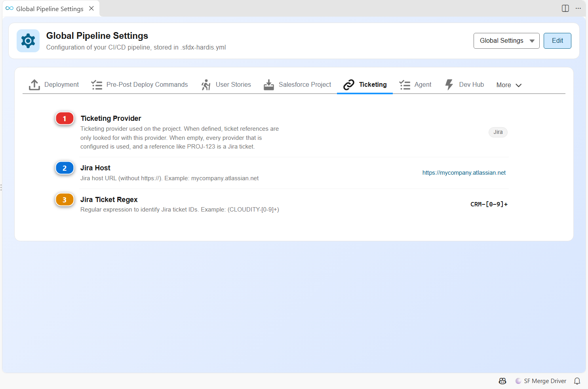588x389 pixels.
Task: Click the SF Merge Driver status entry
Action: pos(541,381)
